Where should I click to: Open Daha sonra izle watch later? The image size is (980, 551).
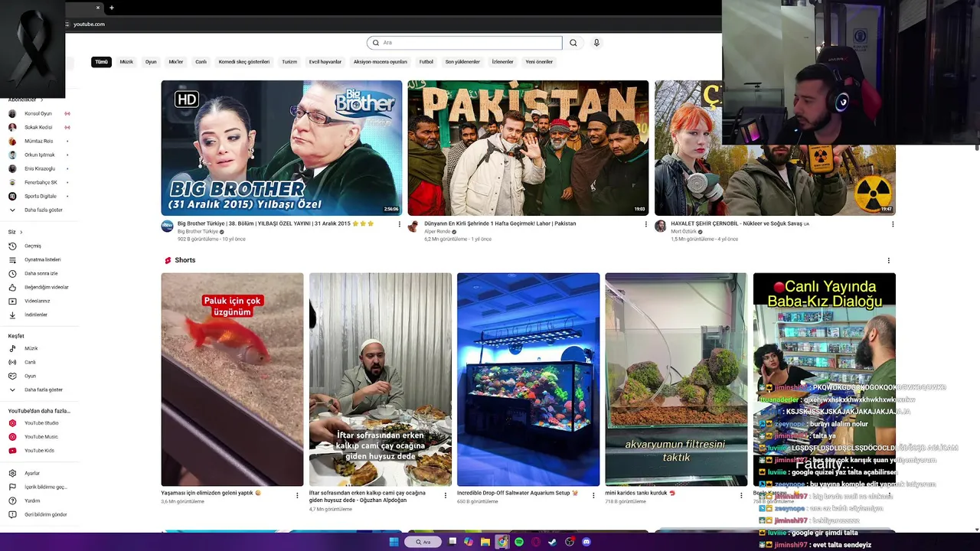[41, 273]
